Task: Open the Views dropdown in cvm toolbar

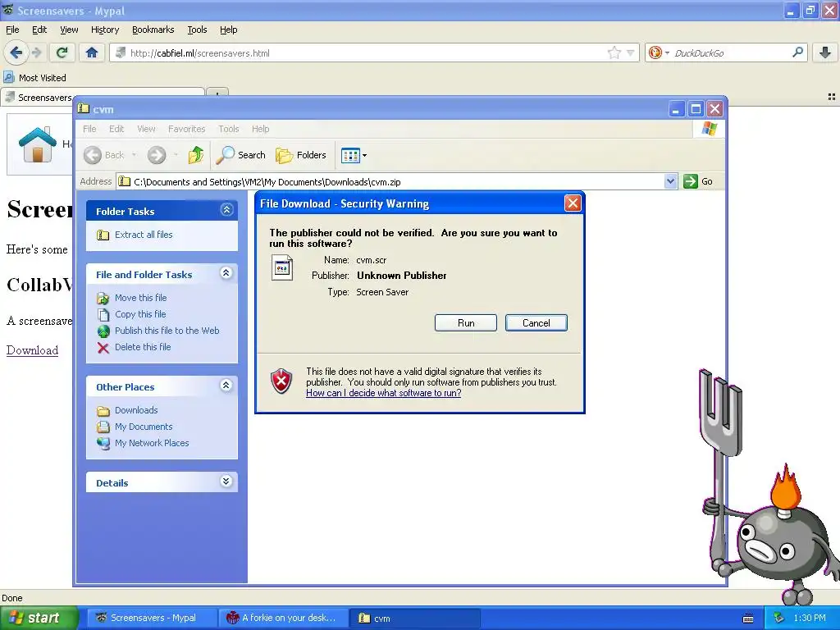Action: tap(354, 155)
